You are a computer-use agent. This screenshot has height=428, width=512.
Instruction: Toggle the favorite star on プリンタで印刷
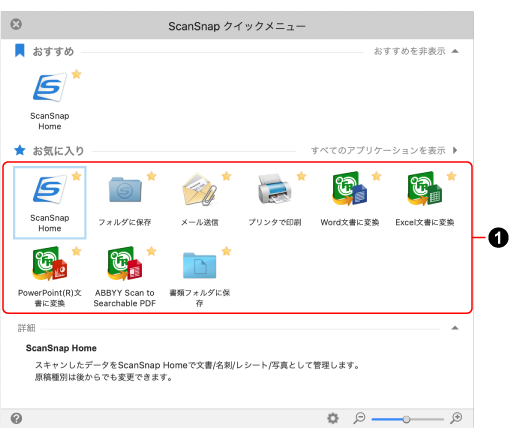(x=302, y=176)
